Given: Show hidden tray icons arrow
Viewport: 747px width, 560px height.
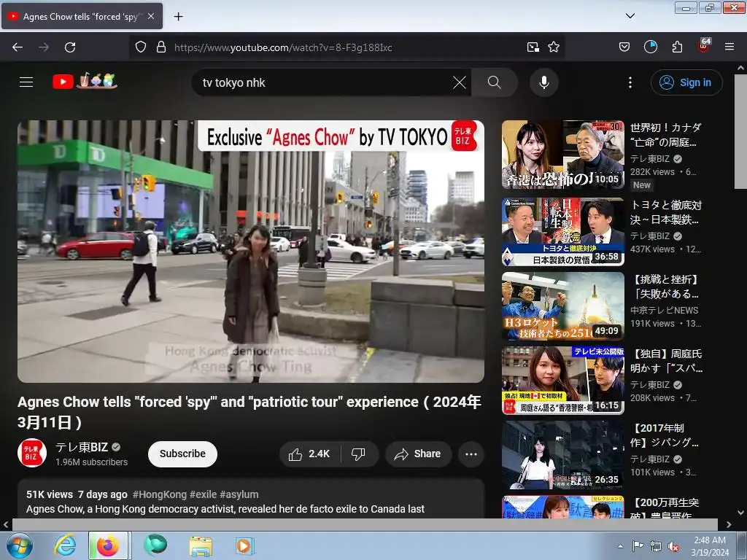Looking at the screenshot, I should (620, 546).
